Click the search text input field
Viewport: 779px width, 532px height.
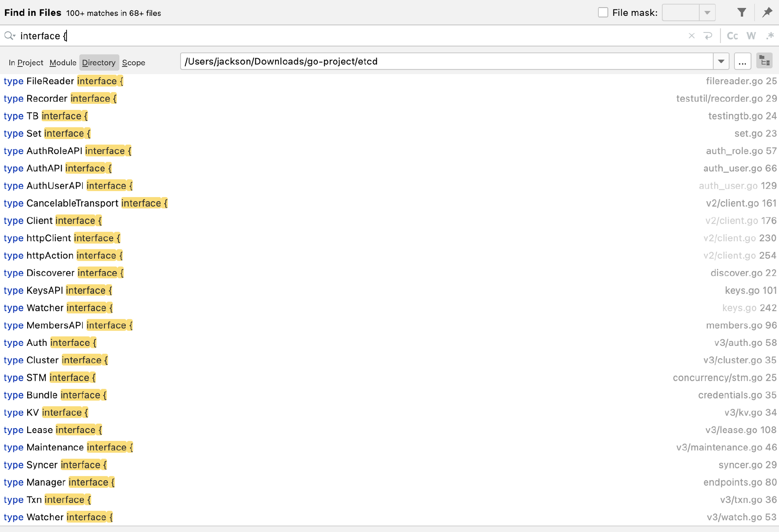click(325, 36)
